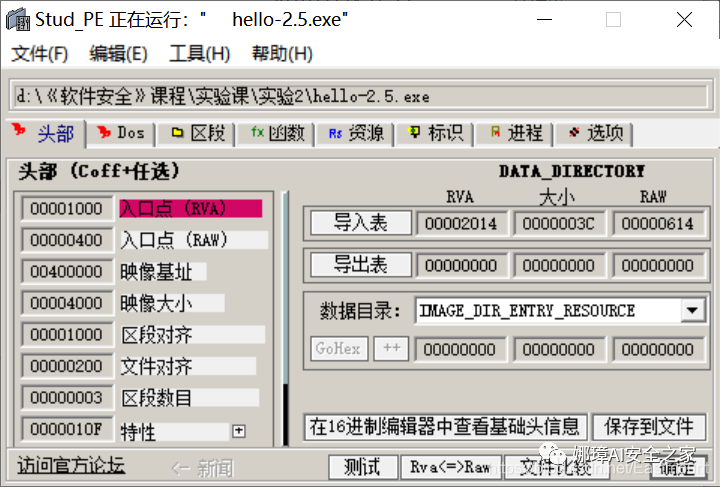Viewport: 720px width, 487px height.
Task: Click 在16进制编辑器中查看基础头信息 button
Action: click(445, 427)
